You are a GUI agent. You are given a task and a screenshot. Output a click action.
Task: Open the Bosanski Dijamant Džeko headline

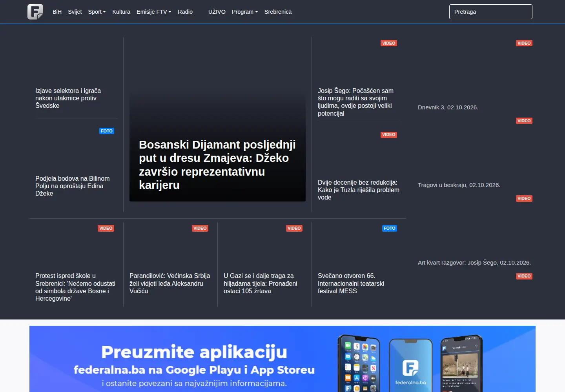tap(217, 165)
